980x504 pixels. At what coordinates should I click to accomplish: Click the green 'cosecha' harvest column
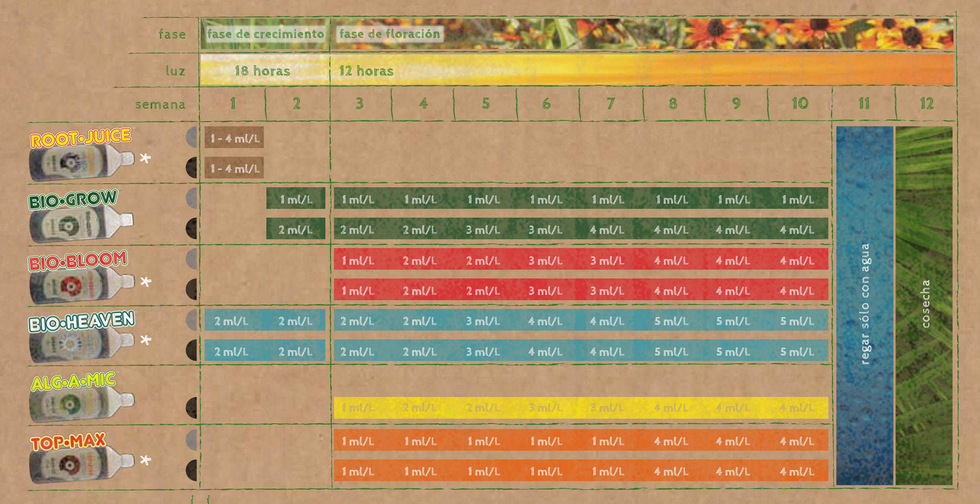tap(925, 304)
